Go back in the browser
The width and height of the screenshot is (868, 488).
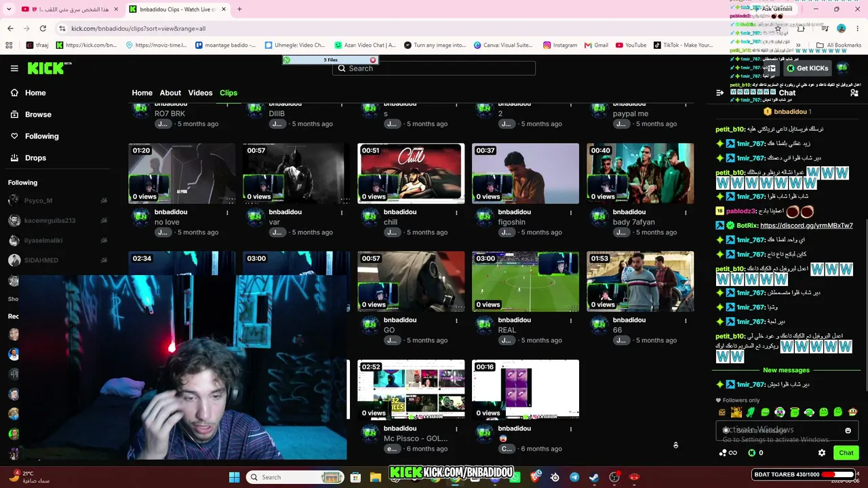point(10,28)
